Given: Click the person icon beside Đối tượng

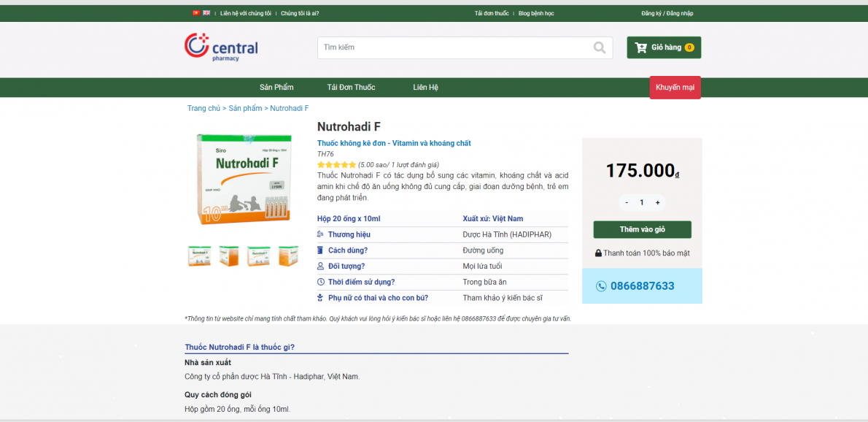Looking at the screenshot, I should (x=319, y=266).
